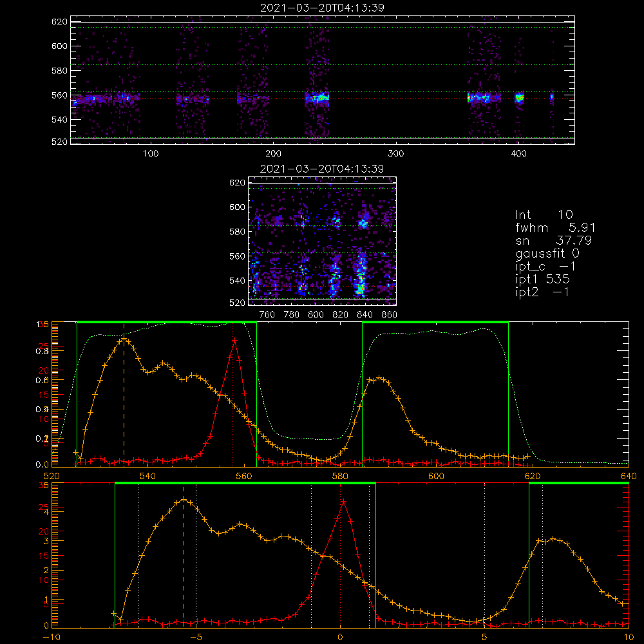Click the "Int 10" parameter text
Screen dimensions: 644x644
[x=544, y=214]
